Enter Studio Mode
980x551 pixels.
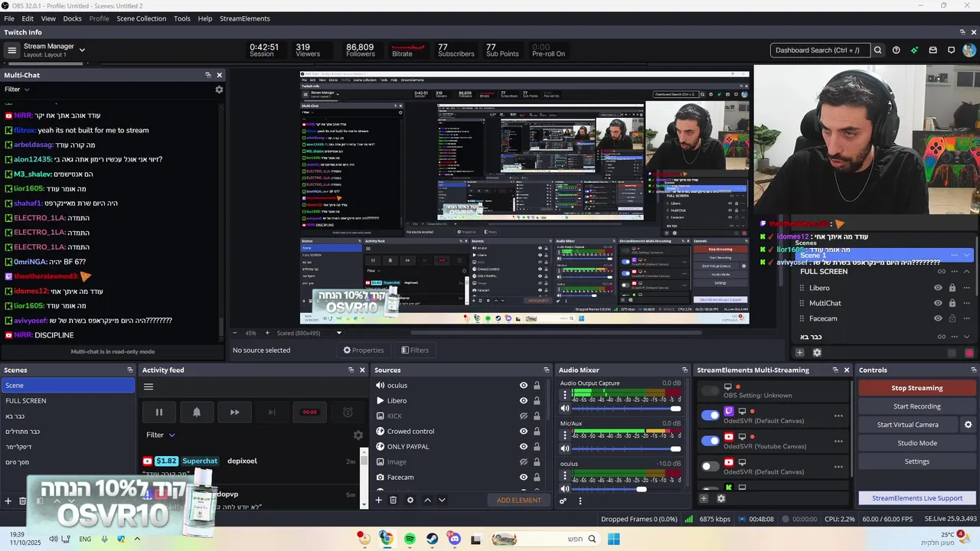(x=916, y=443)
